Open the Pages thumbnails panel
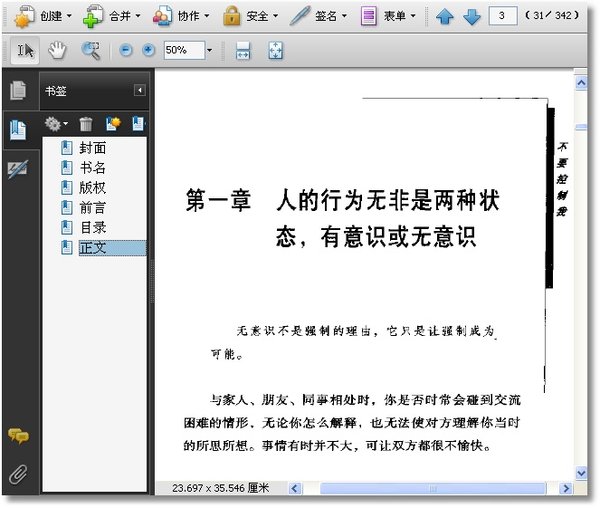 [x=18, y=90]
